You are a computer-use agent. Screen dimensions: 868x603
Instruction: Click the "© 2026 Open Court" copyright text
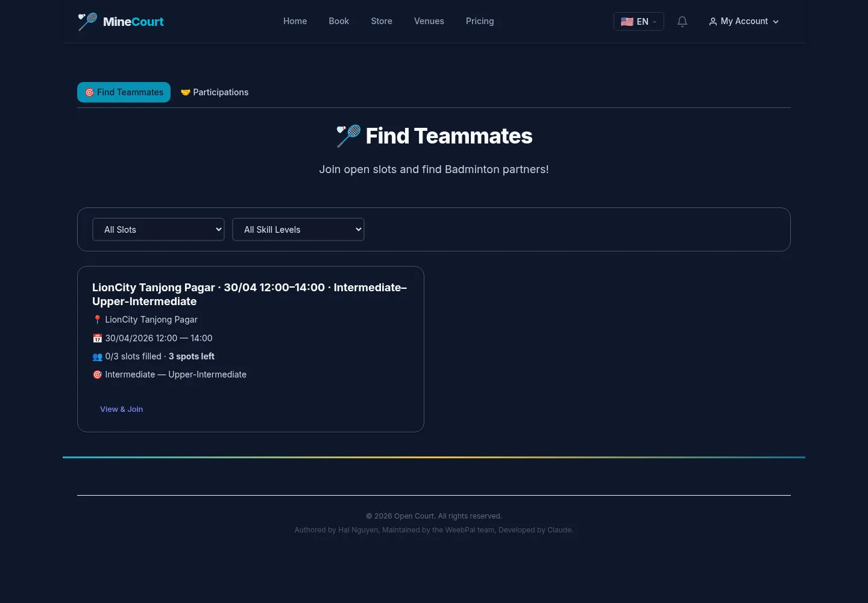(434, 516)
